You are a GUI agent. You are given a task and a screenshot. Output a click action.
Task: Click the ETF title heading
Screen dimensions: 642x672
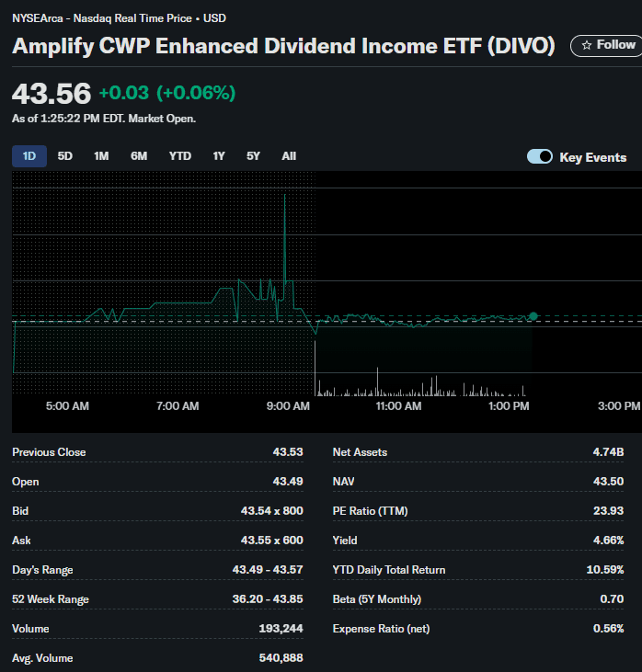pos(283,46)
